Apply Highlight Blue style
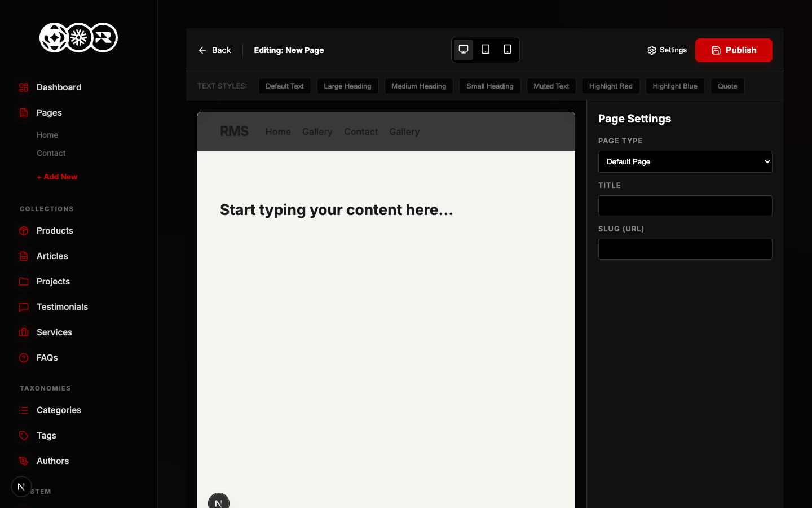The width and height of the screenshot is (812, 508). pos(675,86)
